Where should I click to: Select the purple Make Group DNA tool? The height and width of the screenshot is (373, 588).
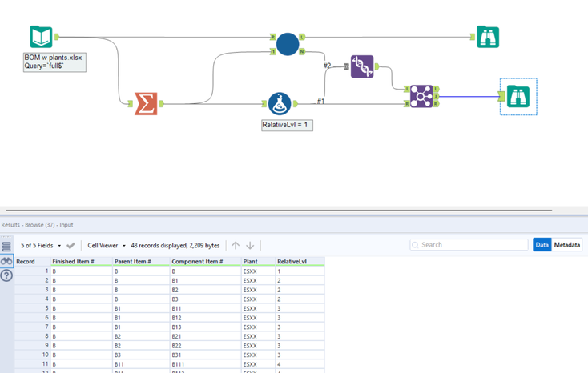point(362,66)
